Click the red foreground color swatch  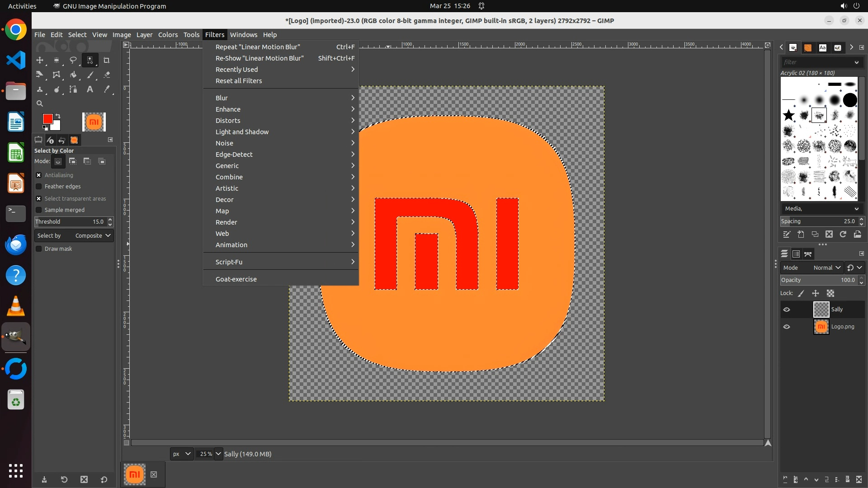47,119
